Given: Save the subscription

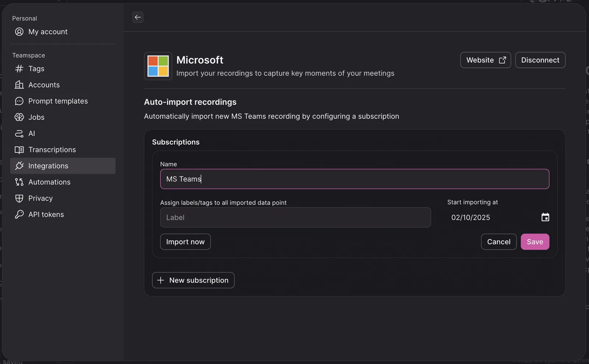Looking at the screenshot, I should 535,242.
